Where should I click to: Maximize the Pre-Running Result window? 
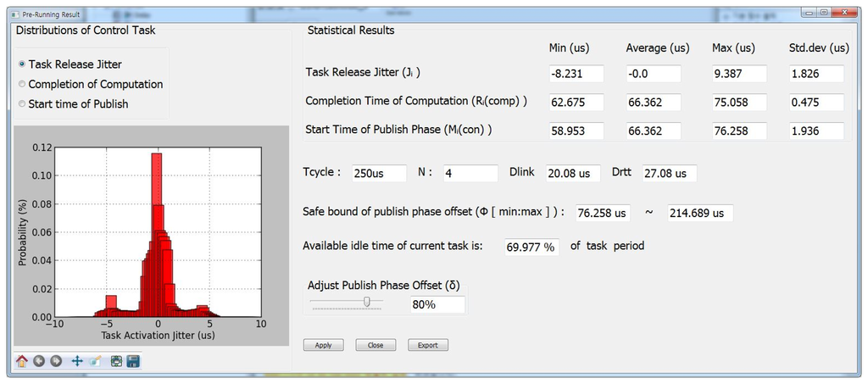(823, 13)
